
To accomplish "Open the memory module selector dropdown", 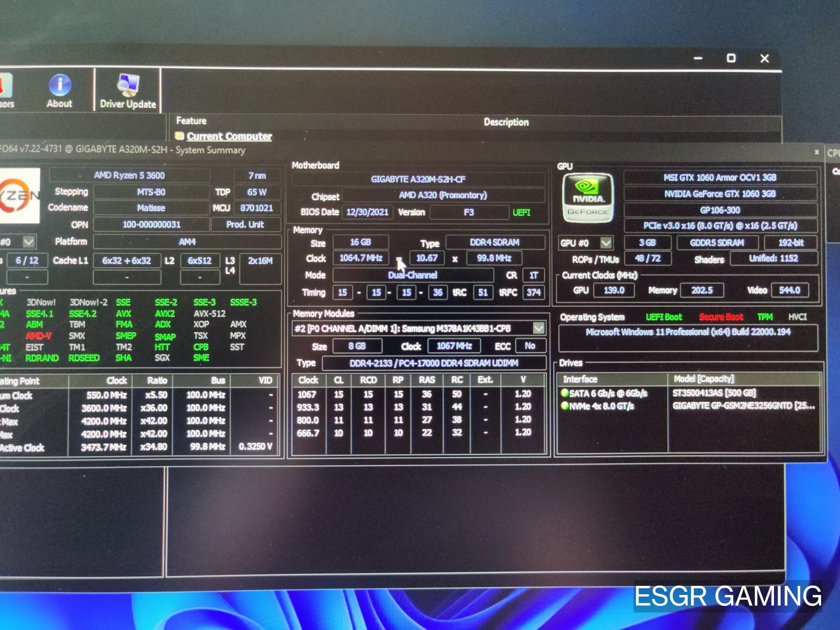I will (538, 328).
